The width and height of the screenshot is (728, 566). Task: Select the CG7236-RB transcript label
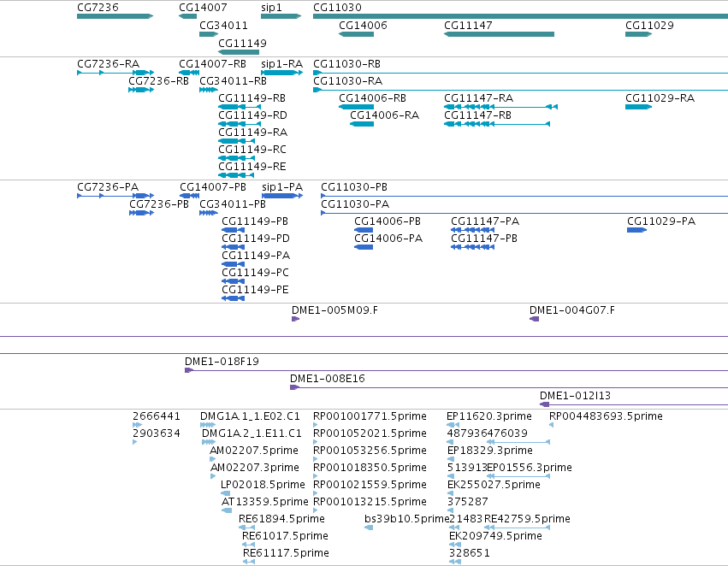159,81
